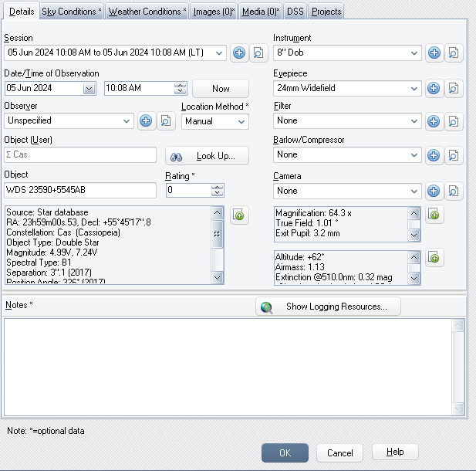Switch to the Sky Conditions tab
476x471 pixels.
click(71, 12)
